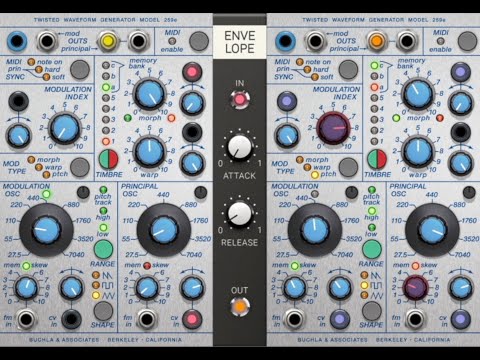Click the green RANGE button on right module
Image resolution: width=480 pixels, height=360 pixels.
(x=372, y=249)
